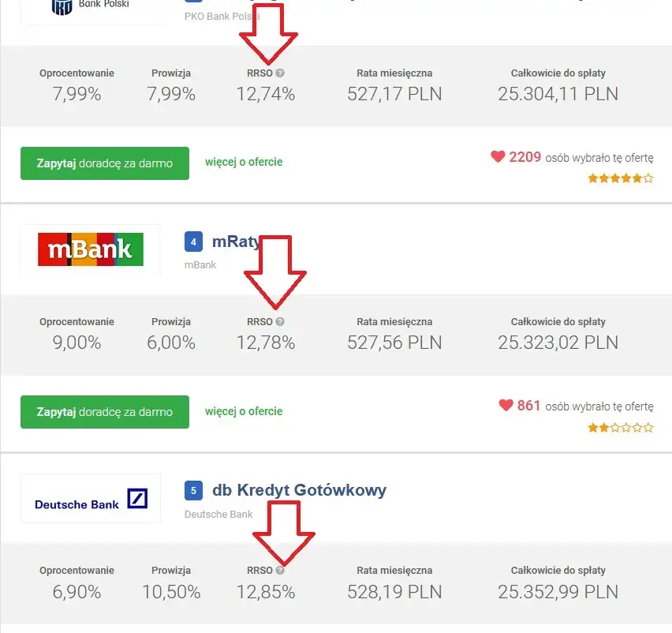The image size is (672, 633).
Task: Click the four-star rating of PKO offer
Action: pos(621,179)
